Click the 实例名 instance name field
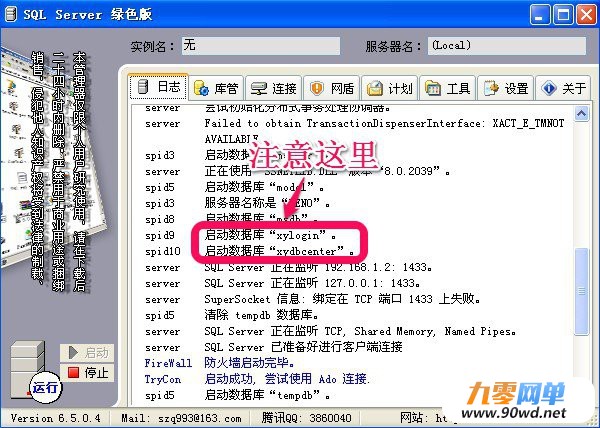 [261, 46]
